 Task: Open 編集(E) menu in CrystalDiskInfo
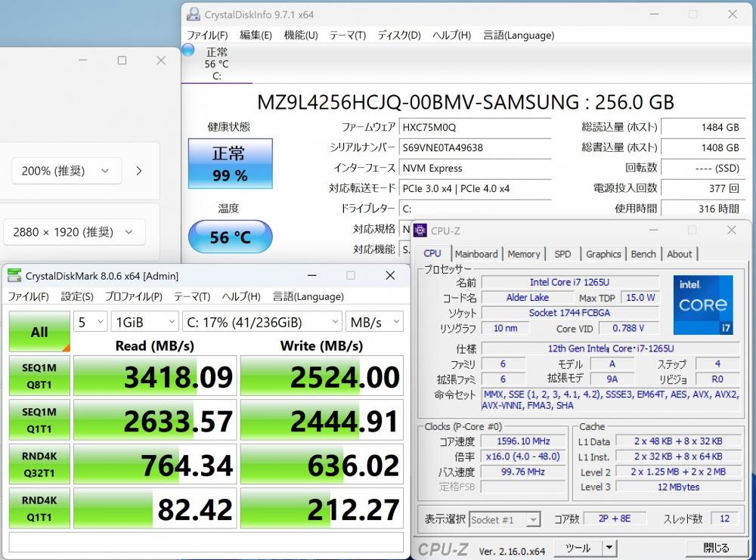pos(256,36)
